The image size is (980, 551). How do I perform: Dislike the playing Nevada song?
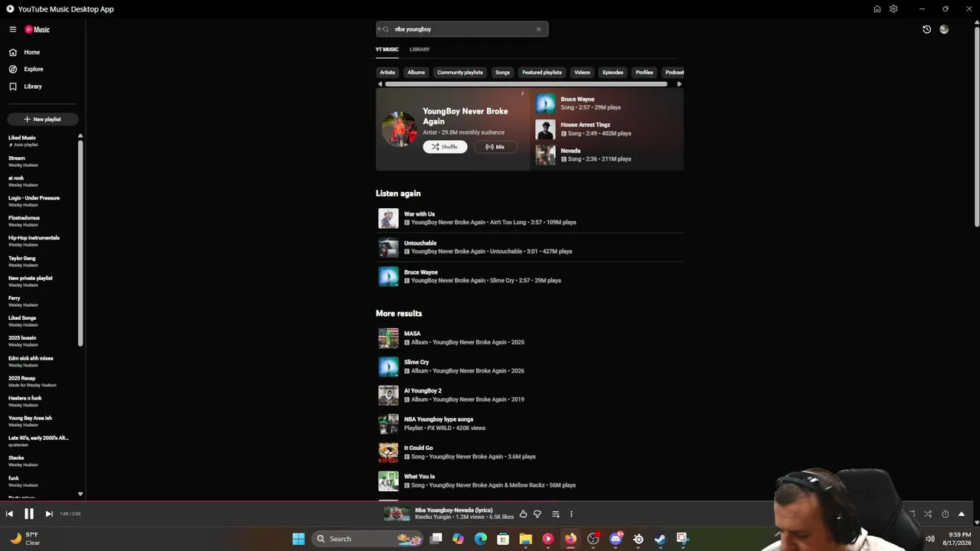pos(537,514)
